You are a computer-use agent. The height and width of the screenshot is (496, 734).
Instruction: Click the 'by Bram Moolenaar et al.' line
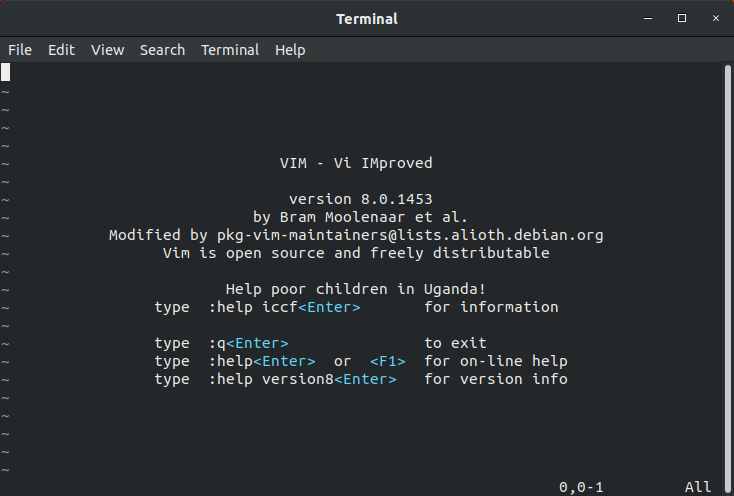(x=360, y=217)
